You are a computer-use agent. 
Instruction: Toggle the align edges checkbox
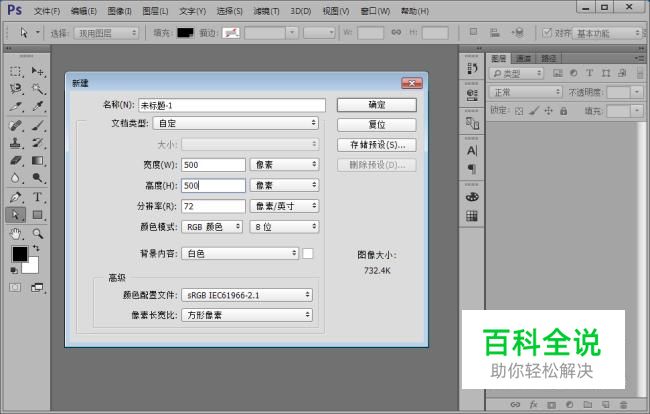click(547, 32)
